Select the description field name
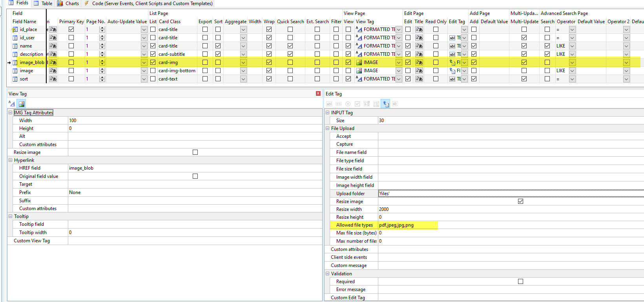 click(x=31, y=54)
